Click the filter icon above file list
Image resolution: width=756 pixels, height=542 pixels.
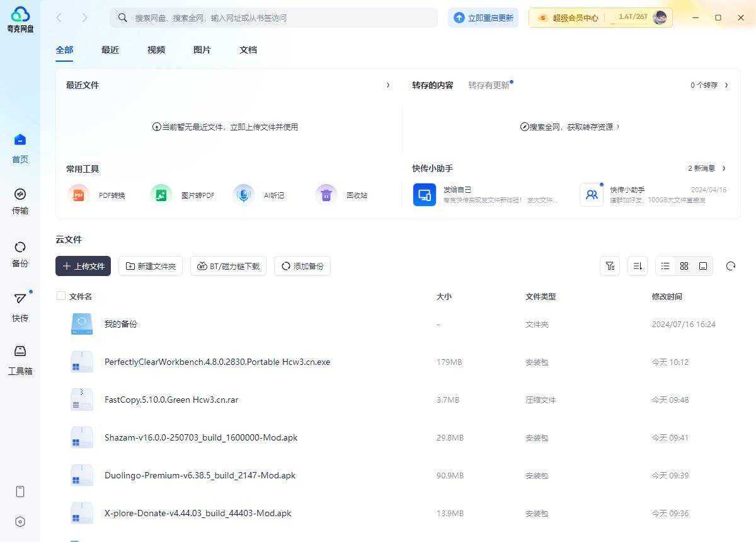tap(610, 266)
